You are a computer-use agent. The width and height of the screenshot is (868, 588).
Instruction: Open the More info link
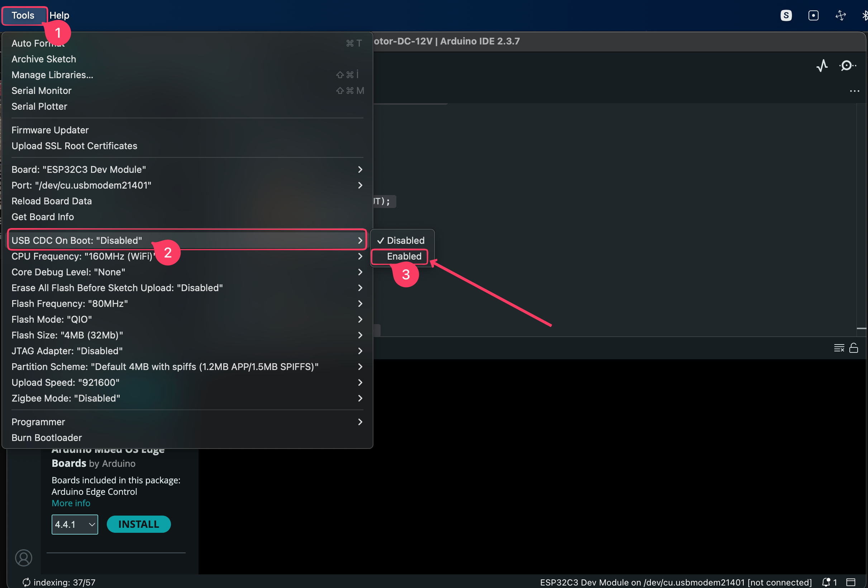pyautogui.click(x=71, y=503)
